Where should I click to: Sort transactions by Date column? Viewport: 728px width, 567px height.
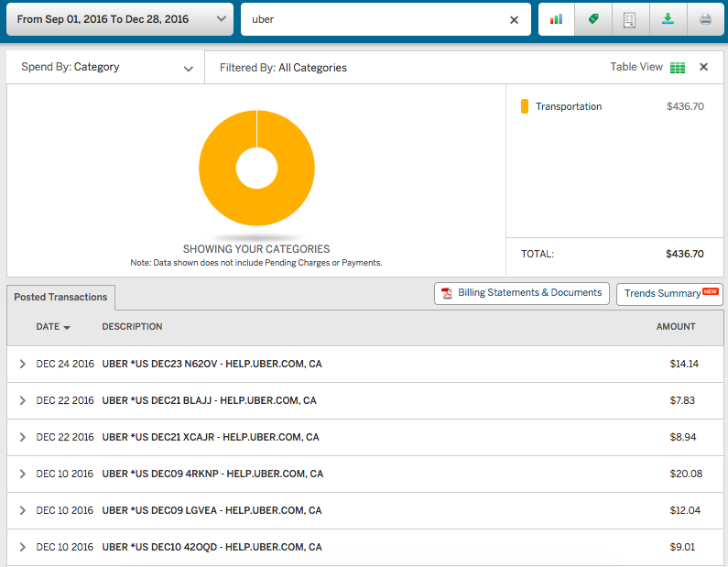pyautogui.click(x=53, y=327)
